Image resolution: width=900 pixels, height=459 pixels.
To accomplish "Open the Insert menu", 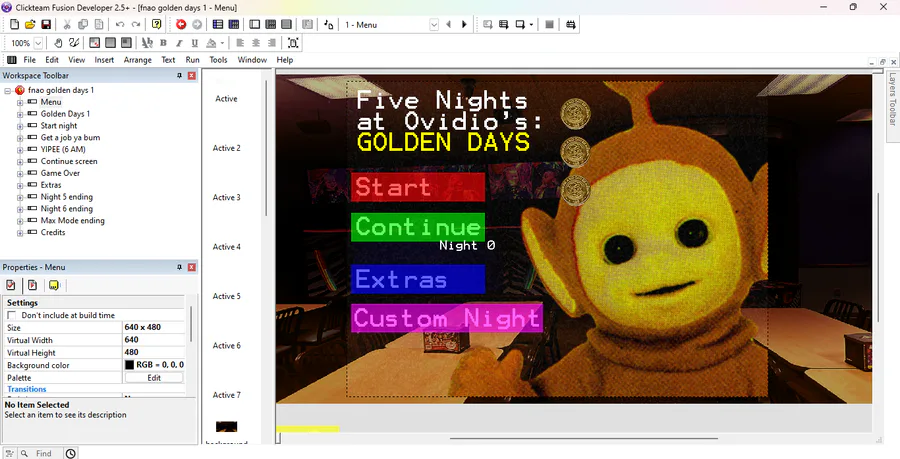I will [x=104, y=60].
